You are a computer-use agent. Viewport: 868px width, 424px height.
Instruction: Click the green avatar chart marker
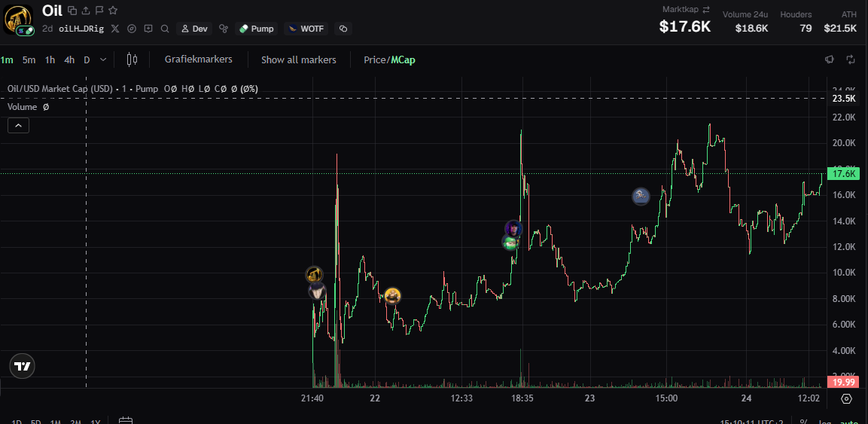tap(510, 242)
